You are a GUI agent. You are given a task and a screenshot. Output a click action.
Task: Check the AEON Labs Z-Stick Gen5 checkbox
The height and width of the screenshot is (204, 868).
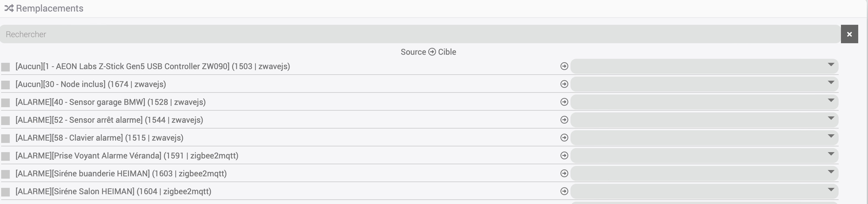[6, 67]
